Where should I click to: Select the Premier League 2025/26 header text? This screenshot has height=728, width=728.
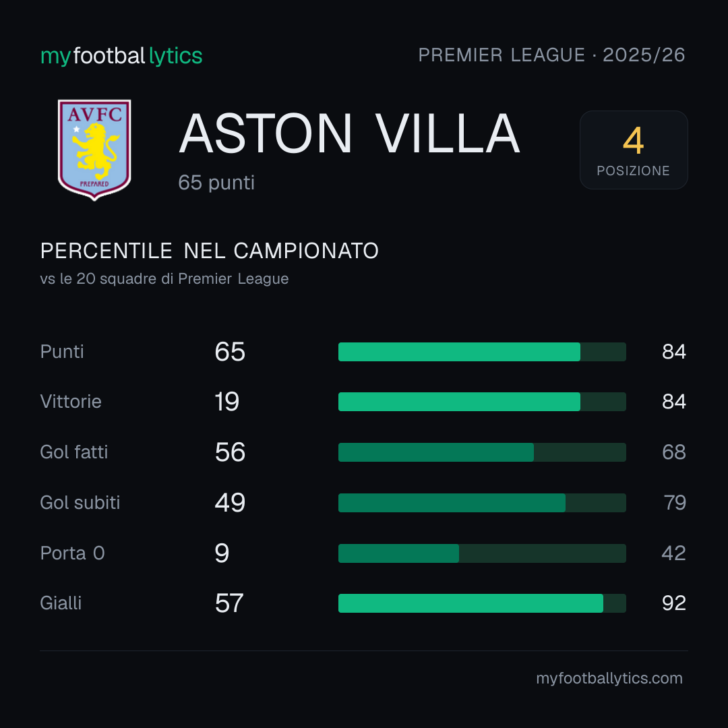point(551,55)
